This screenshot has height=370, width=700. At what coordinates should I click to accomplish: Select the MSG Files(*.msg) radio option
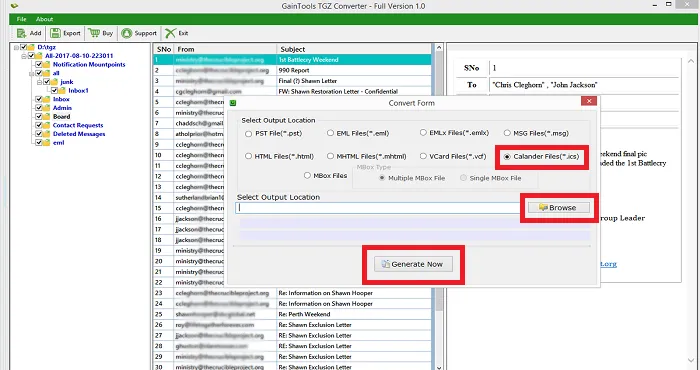[507, 133]
